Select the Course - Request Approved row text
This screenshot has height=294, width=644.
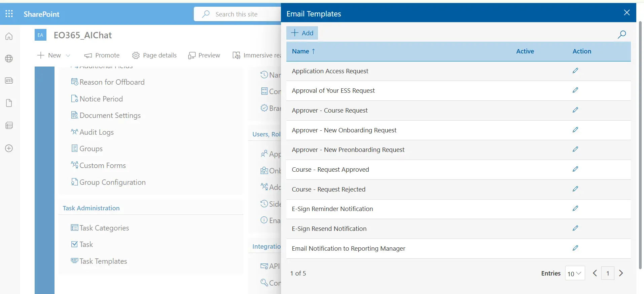click(330, 169)
